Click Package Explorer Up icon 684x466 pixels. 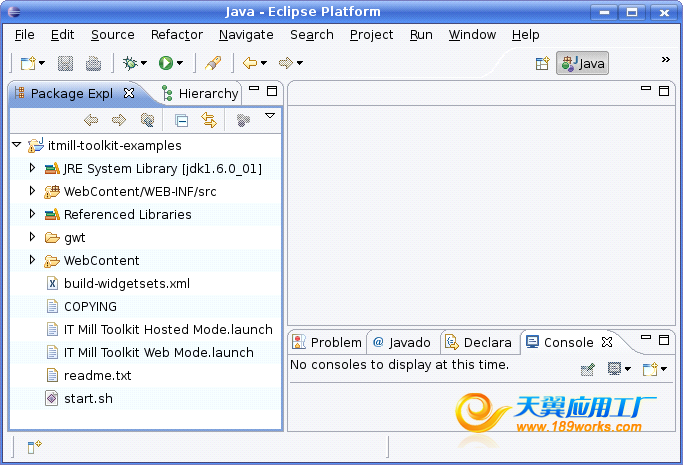147,120
